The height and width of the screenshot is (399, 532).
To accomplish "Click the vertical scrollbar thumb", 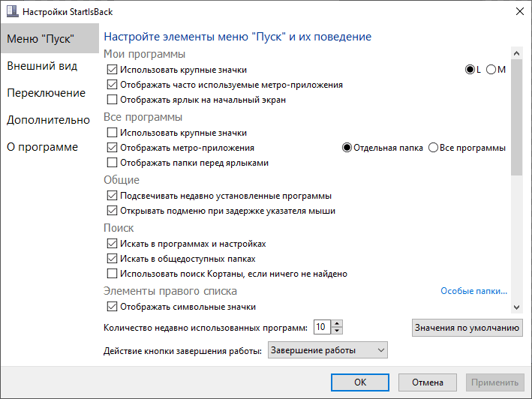I will point(516,117).
